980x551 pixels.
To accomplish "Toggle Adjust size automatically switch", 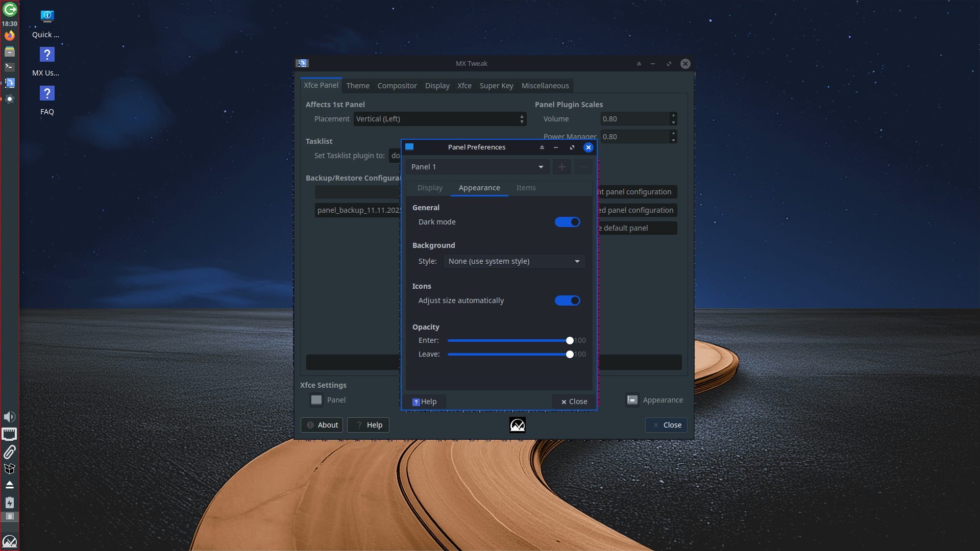I will pyautogui.click(x=568, y=300).
